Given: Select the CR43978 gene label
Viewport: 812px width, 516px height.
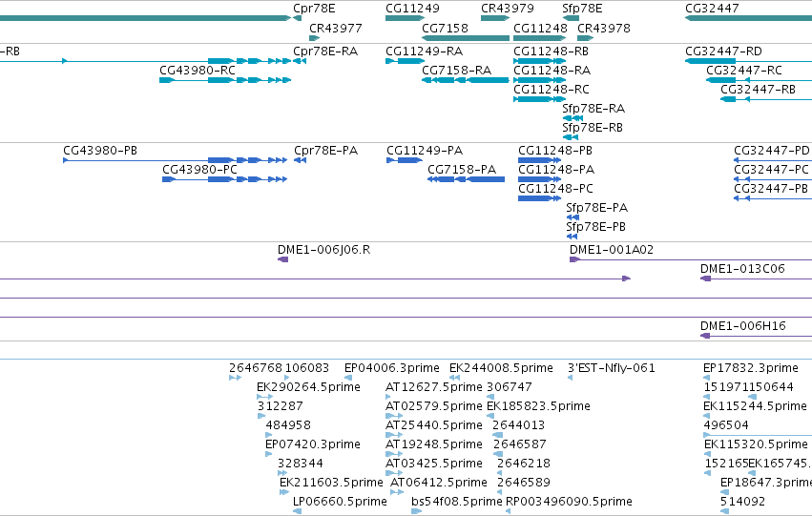Looking at the screenshot, I should (x=604, y=28).
